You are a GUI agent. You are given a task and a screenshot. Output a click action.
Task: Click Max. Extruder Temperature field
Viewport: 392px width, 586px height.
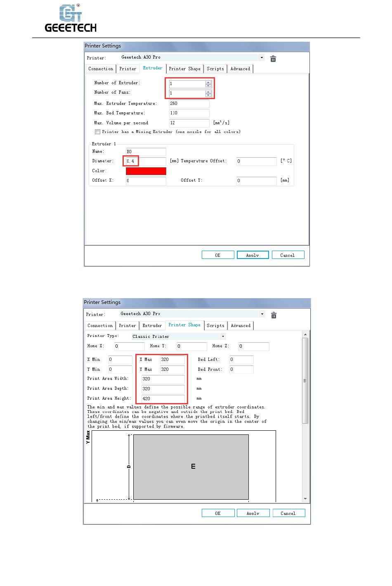pos(189,104)
